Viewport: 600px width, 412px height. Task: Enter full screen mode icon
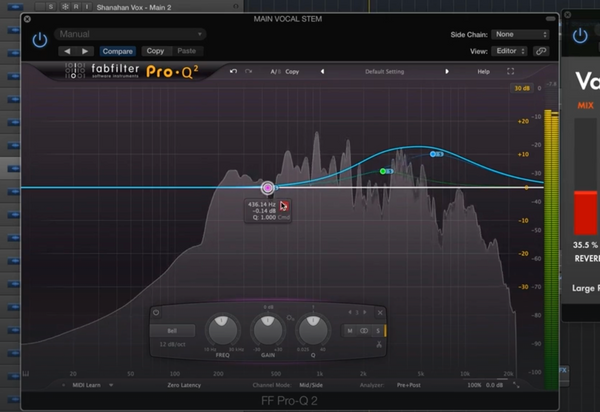coord(510,71)
